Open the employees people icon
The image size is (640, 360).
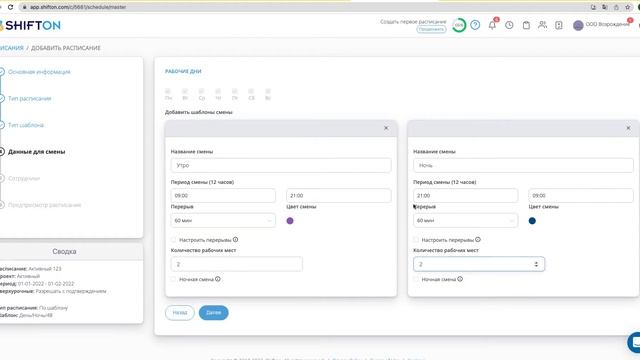click(x=542, y=25)
